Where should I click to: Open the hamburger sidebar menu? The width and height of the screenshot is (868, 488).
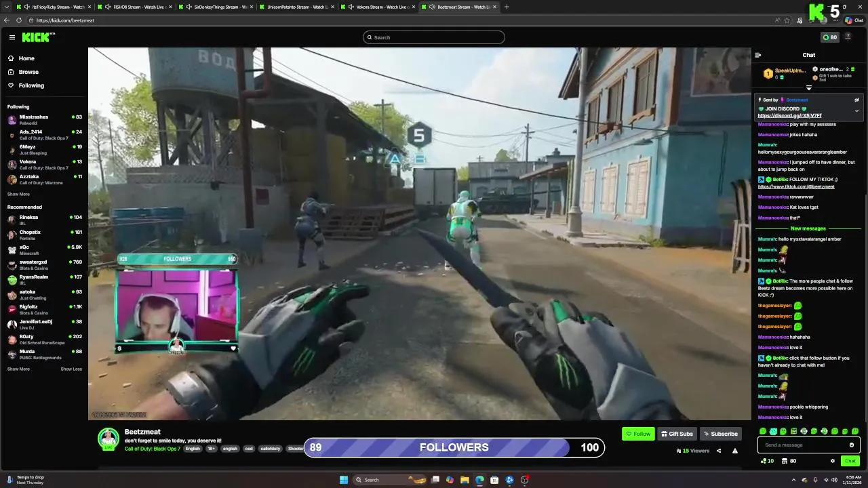12,37
